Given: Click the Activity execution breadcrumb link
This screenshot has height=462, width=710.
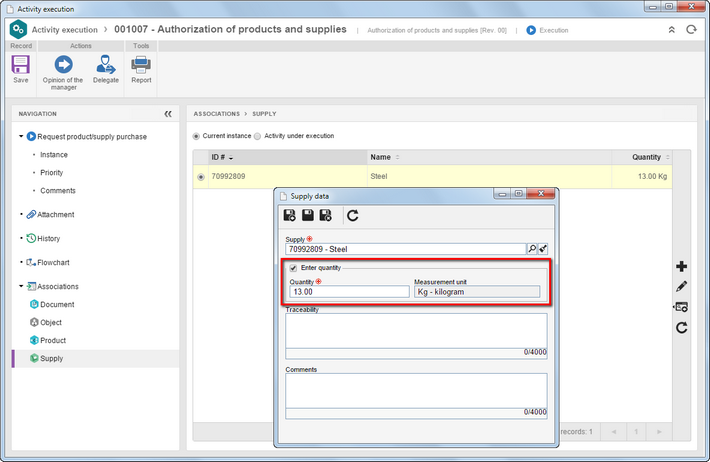Looking at the screenshot, I should pos(65,30).
